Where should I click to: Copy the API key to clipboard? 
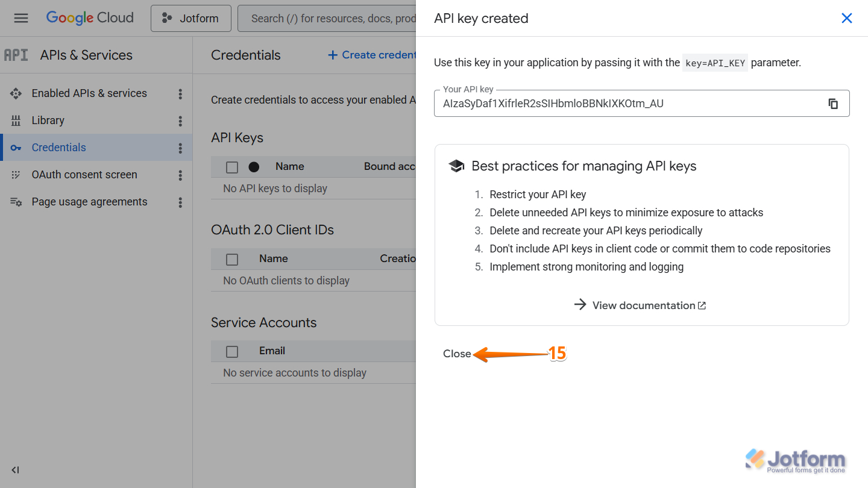(833, 103)
